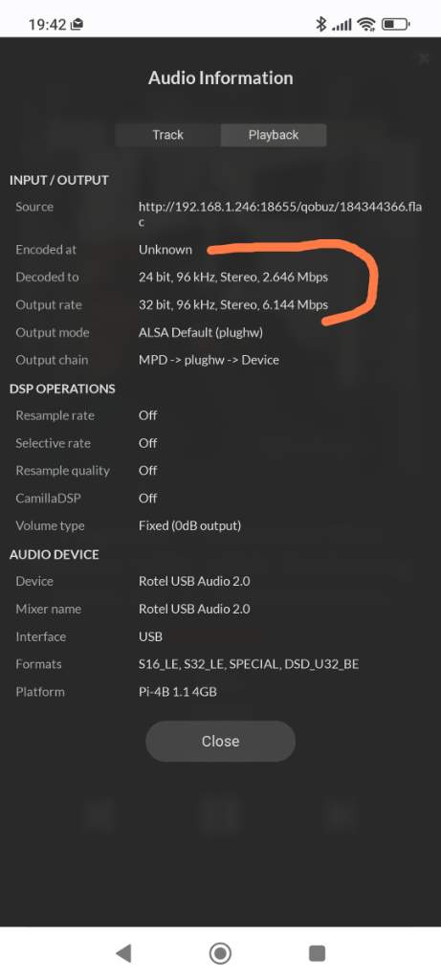Click the faint X at dialog corner

424,58
